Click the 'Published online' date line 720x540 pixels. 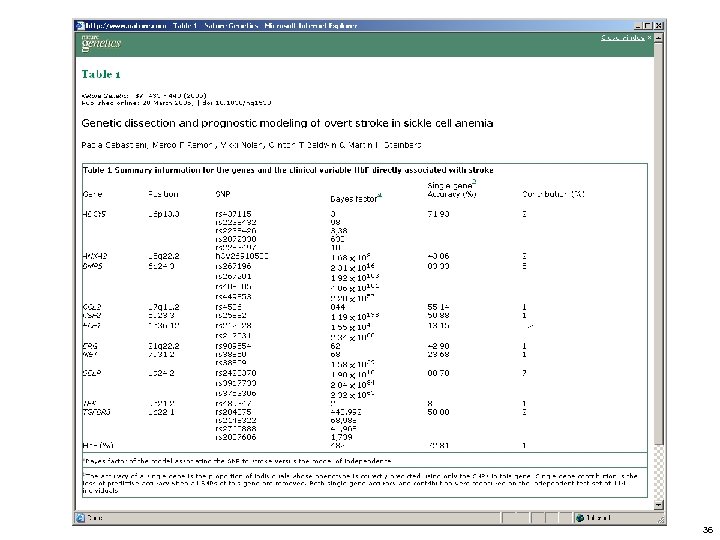pyautogui.click(x=176, y=103)
